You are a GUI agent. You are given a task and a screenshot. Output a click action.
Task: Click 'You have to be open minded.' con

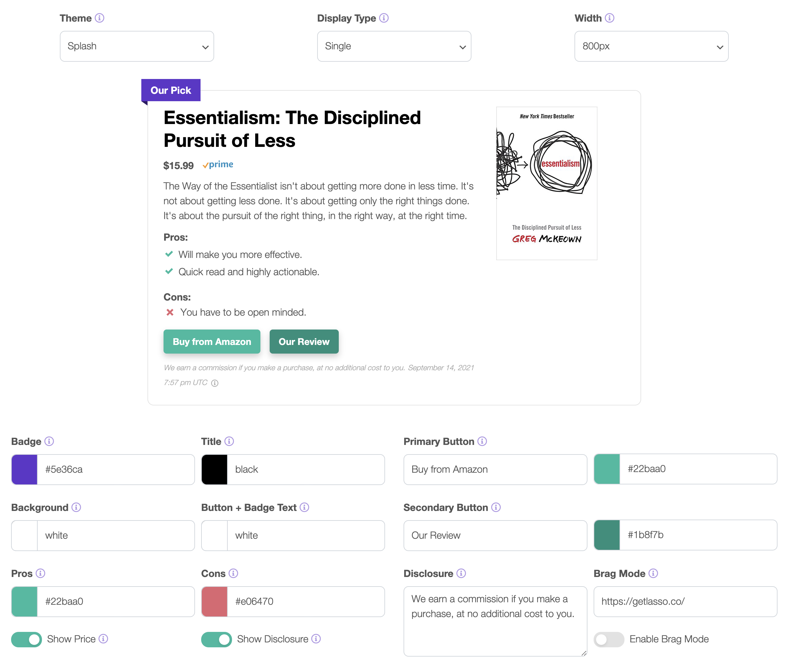click(x=243, y=313)
